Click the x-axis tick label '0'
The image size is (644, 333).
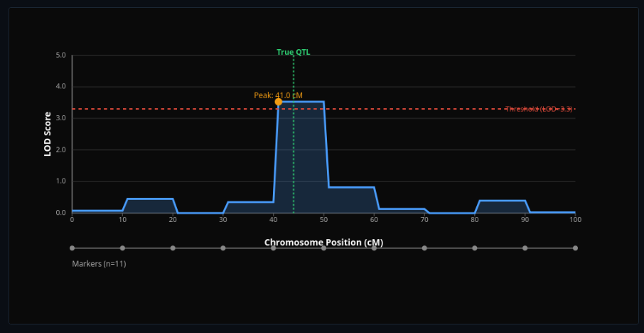pyautogui.click(x=73, y=220)
